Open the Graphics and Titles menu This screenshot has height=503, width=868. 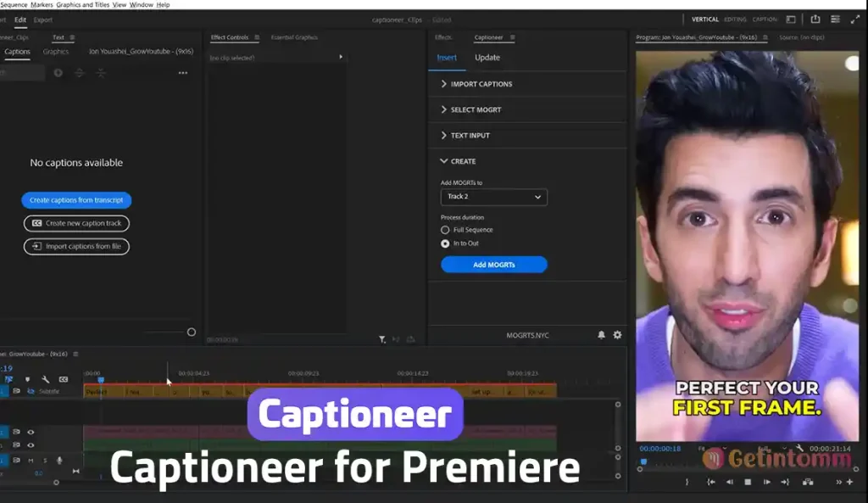(82, 4)
